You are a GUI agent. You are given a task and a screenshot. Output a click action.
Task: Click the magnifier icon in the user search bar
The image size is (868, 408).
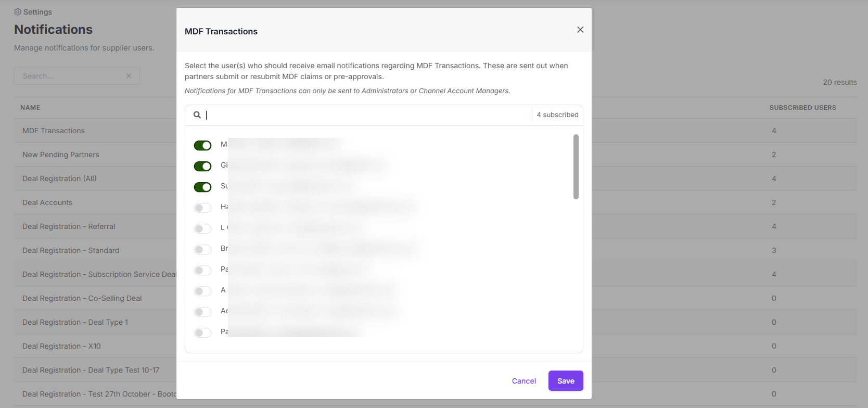pyautogui.click(x=197, y=114)
